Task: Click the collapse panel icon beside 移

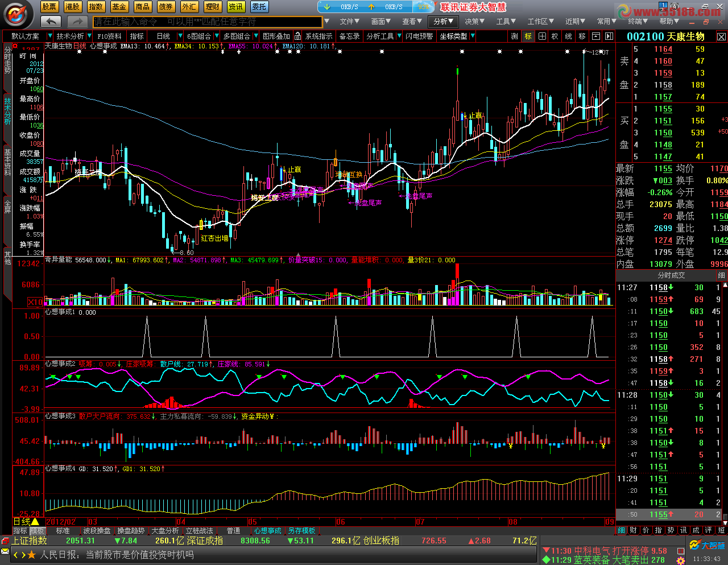Action: [x=595, y=36]
